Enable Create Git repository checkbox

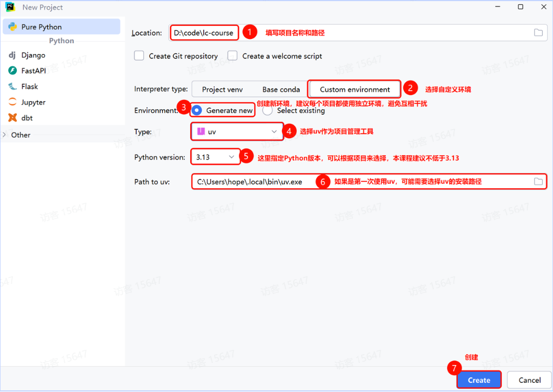tap(139, 56)
